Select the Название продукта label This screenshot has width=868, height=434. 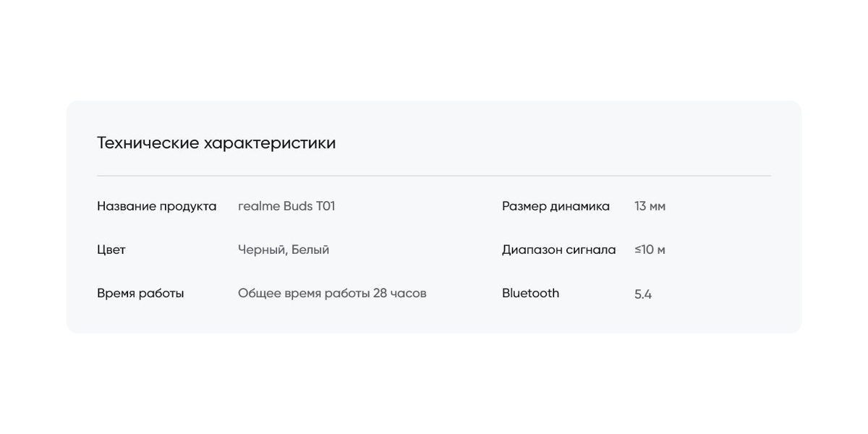coord(156,206)
